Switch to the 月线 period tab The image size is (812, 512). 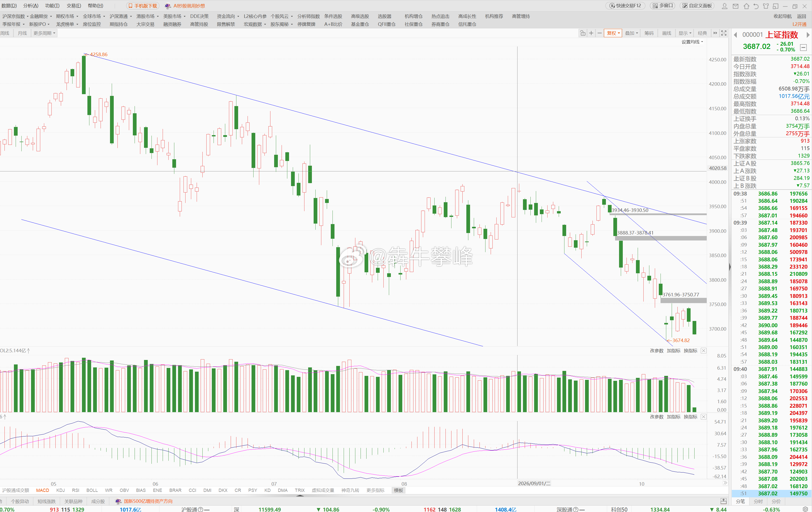pyautogui.click(x=22, y=33)
